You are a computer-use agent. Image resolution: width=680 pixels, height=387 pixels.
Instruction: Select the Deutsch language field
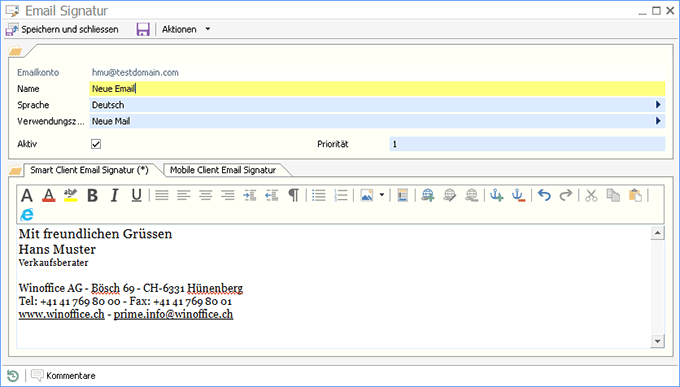coord(377,105)
